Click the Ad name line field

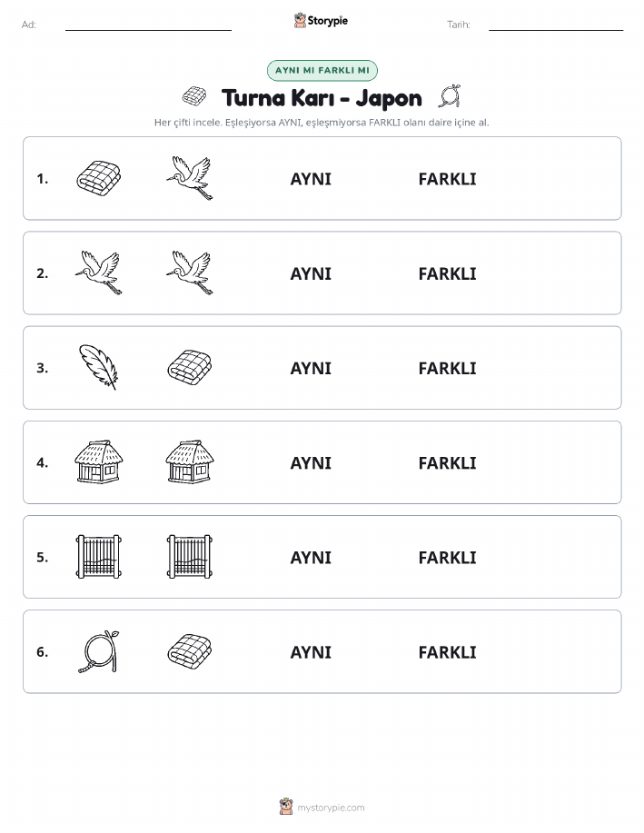pyautogui.click(x=148, y=25)
